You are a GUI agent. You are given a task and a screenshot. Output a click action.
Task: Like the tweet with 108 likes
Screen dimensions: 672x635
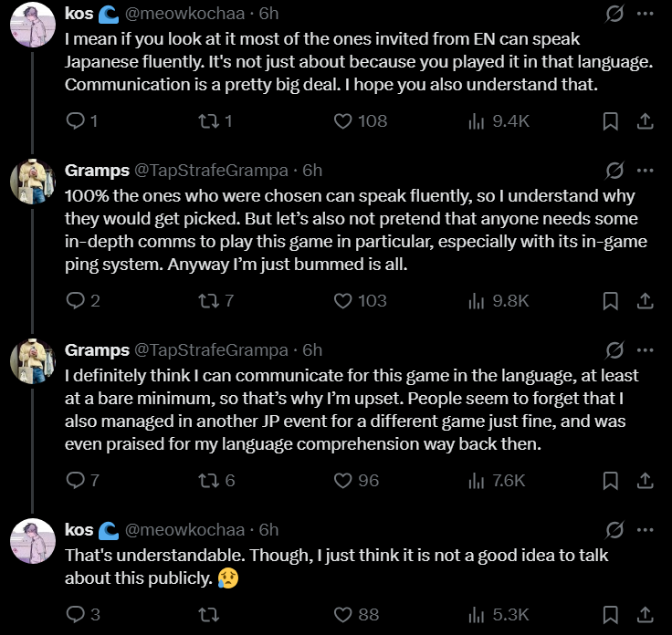361,121
